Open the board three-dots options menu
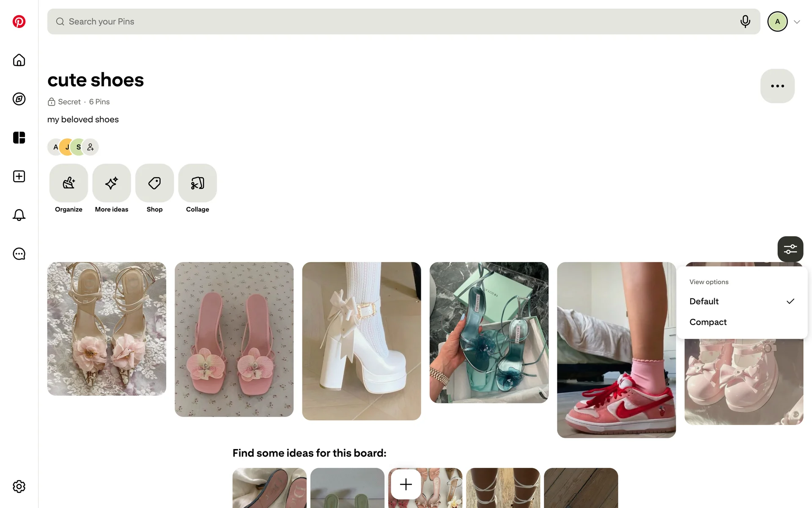The width and height of the screenshot is (812, 508). click(x=777, y=86)
